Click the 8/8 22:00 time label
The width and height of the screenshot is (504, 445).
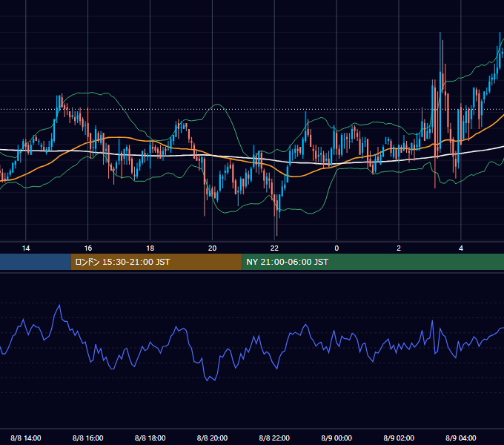274,438
